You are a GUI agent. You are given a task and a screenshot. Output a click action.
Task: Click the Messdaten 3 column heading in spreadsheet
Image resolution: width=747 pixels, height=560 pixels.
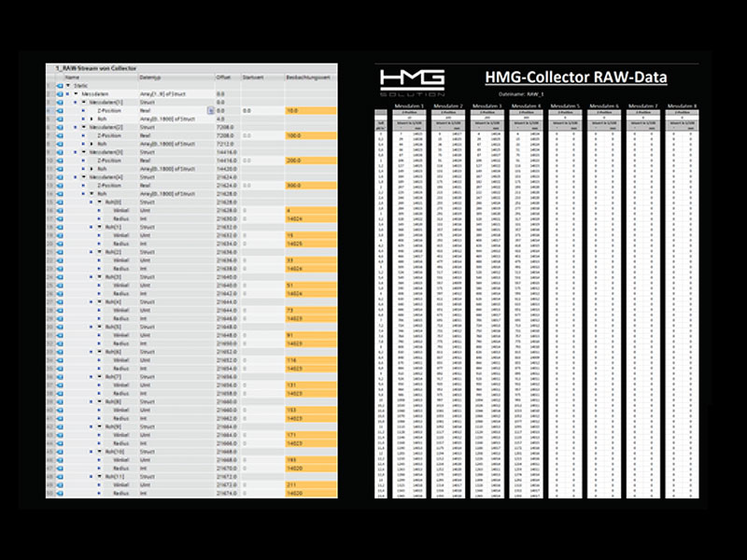coord(487,105)
